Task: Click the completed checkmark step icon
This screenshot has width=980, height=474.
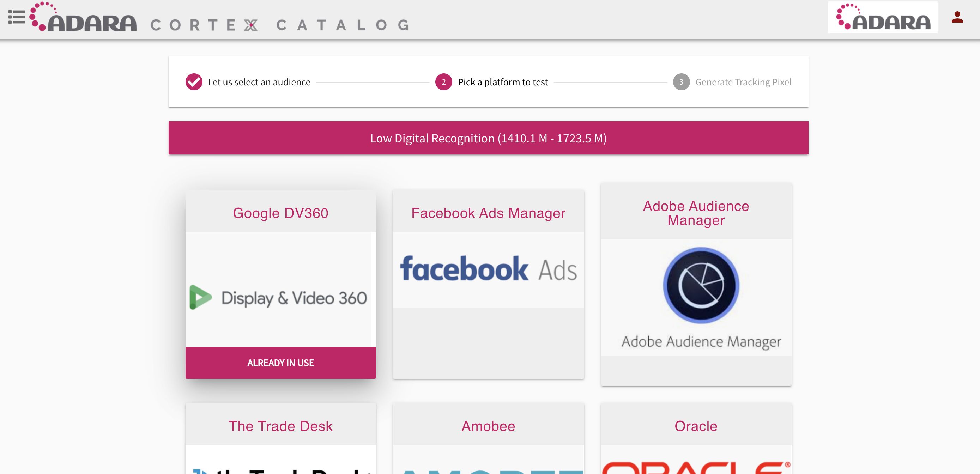Action: tap(194, 82)
